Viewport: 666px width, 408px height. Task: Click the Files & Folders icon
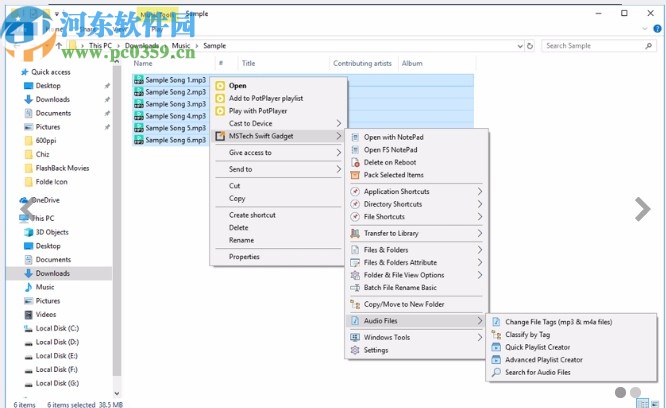coord(355,250)
